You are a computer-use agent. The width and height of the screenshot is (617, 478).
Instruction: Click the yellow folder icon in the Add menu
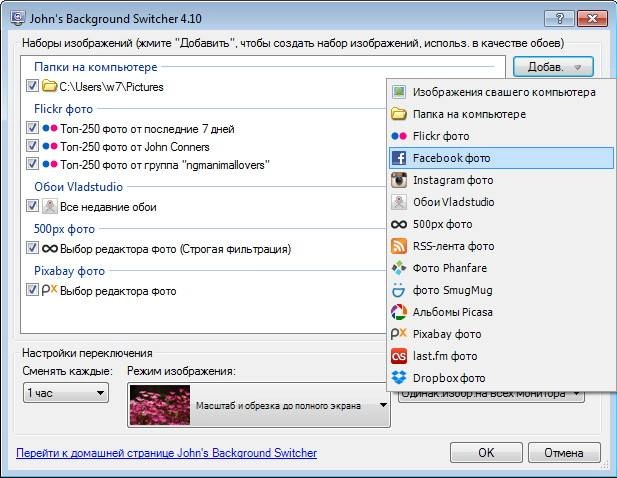tap(399, 114)
